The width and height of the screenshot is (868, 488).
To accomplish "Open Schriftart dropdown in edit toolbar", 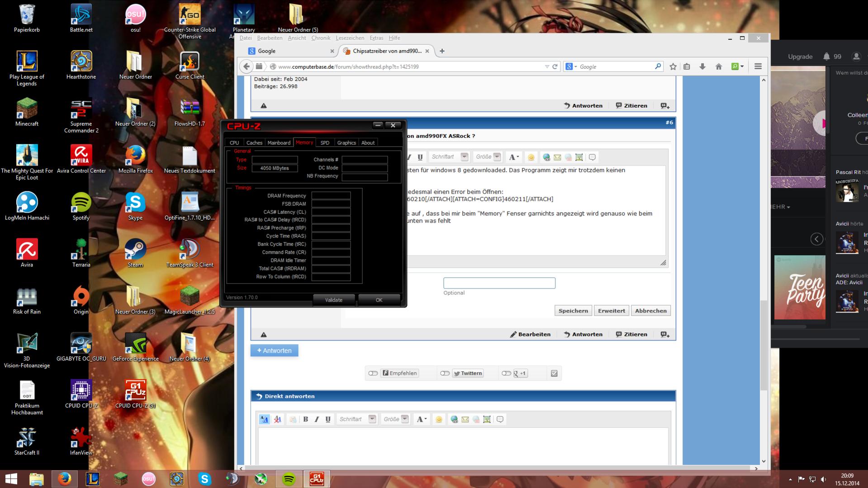I will [464, 157].
